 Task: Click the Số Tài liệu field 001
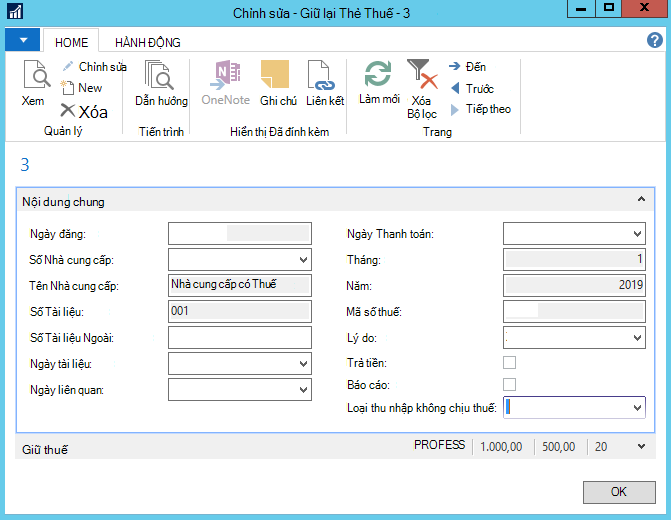240,312
